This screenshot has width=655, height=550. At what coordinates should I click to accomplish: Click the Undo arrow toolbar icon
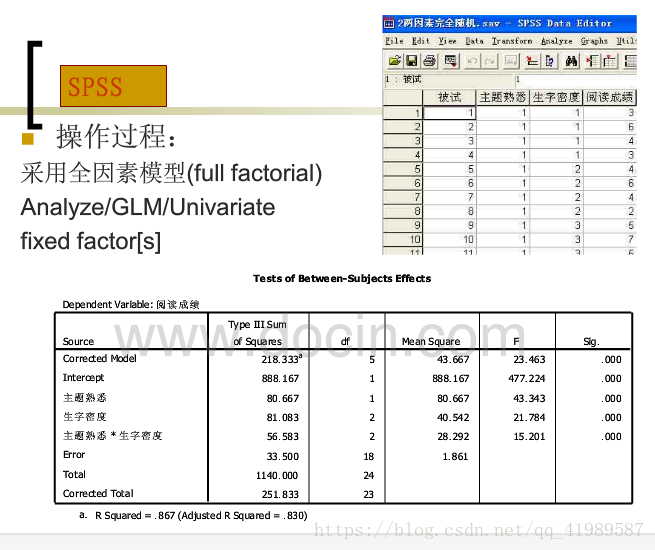point(472,61)
